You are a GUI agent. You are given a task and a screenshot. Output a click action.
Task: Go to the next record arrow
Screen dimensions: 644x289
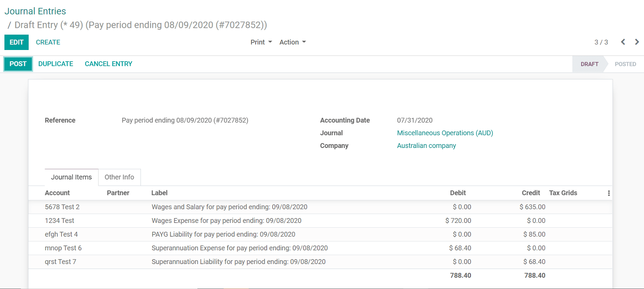click(x=637, y=42)
